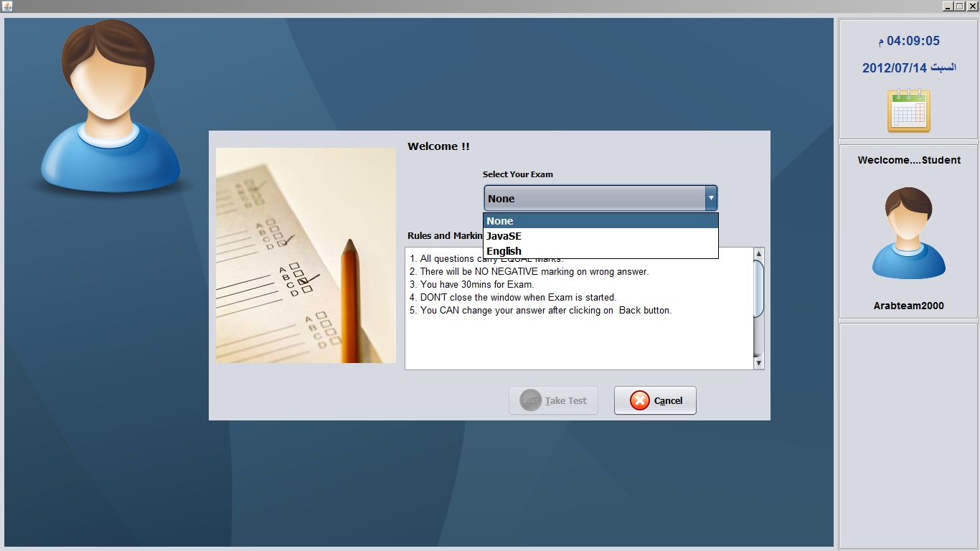The height and width of the screenshot is (551, 980).
Task: Click the exam sheet picture with the pencil
Action: (306, 255)
